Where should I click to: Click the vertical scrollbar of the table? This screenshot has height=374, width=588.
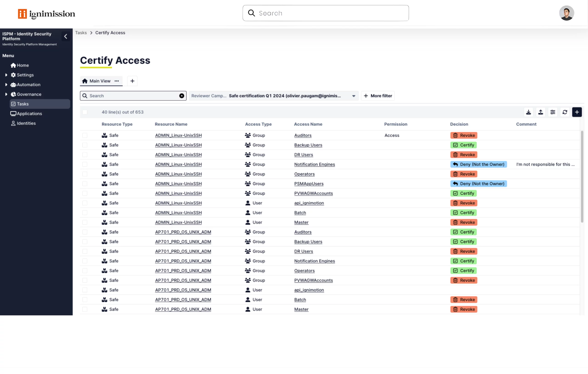click(x=582, y=176)
